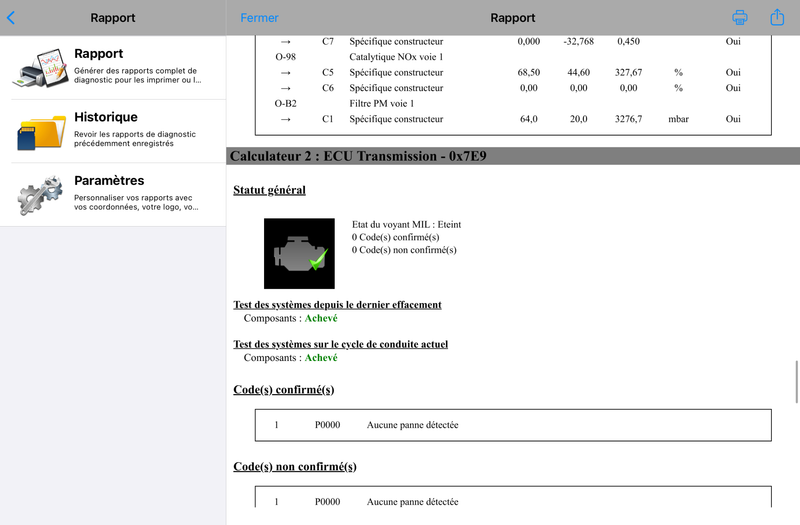The width and height of the screenshot is (800, 525).
Task: Open the Rapport menu entry
Action: point(113,67)
